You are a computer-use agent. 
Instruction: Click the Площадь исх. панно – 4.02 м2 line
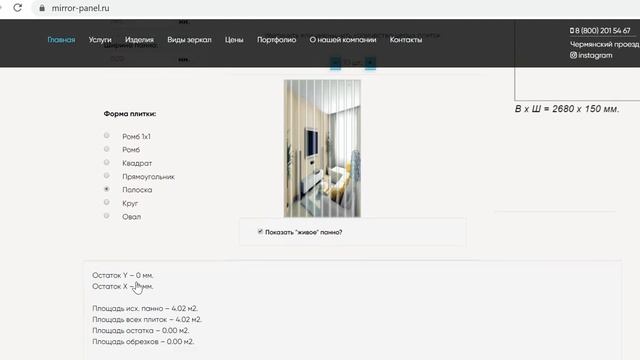[145, 308]
